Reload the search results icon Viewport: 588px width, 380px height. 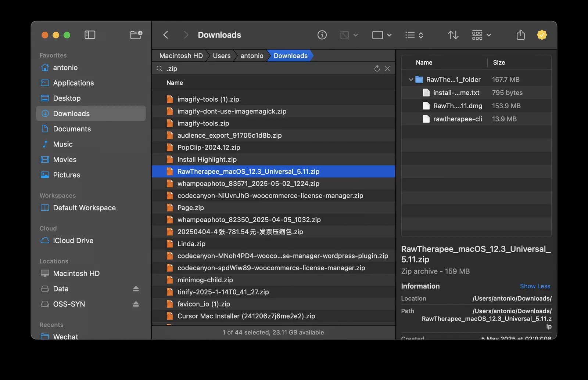click(x=377, y=69)
